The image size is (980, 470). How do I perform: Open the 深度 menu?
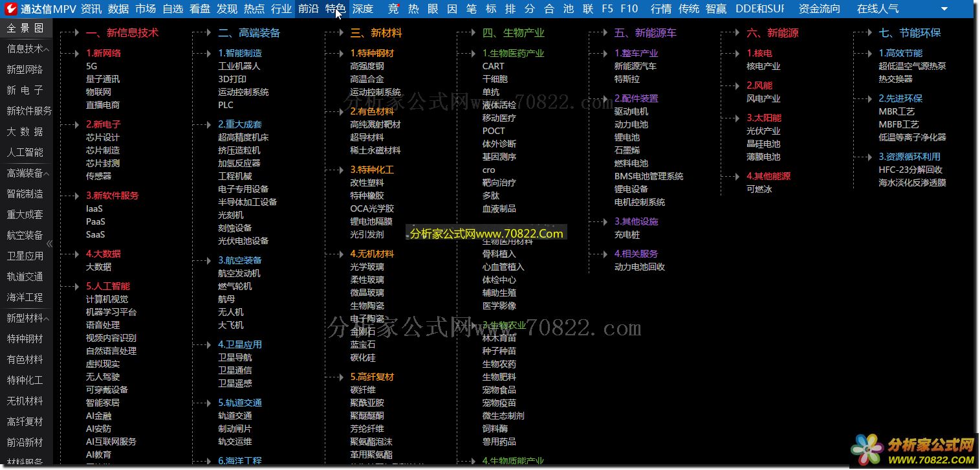click(x=363, y=9)
